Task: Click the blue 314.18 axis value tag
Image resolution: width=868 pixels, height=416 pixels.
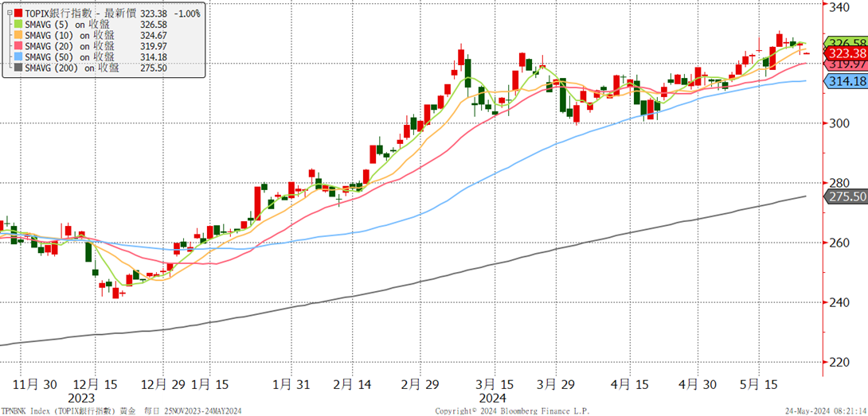Action: [846, 81]
